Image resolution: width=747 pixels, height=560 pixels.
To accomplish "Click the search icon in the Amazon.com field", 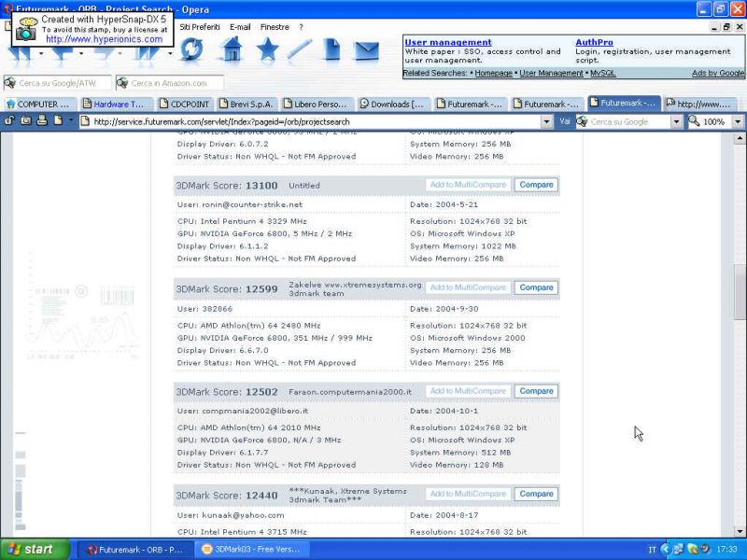I will click(x=122, y=83).
